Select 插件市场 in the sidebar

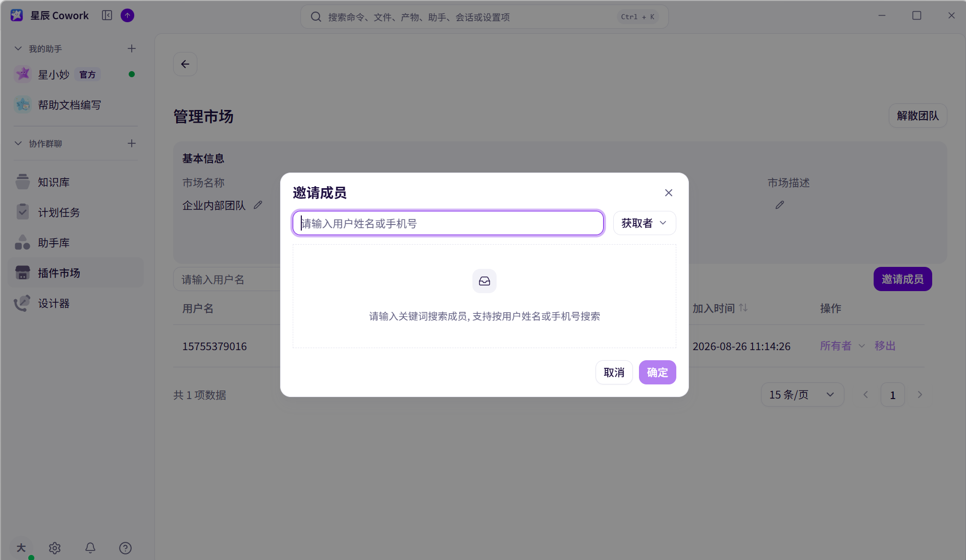[x=76, y=273]
